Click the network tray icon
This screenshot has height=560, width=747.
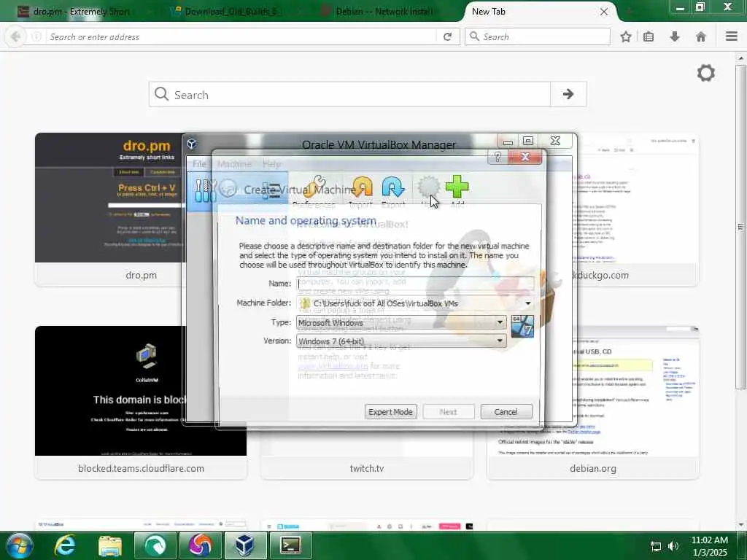(656, 546)
